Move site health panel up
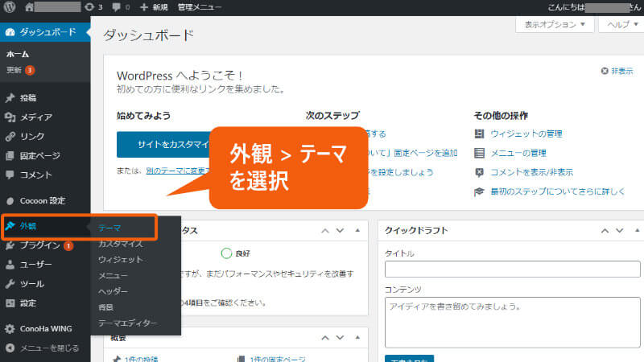 (325, 231)
